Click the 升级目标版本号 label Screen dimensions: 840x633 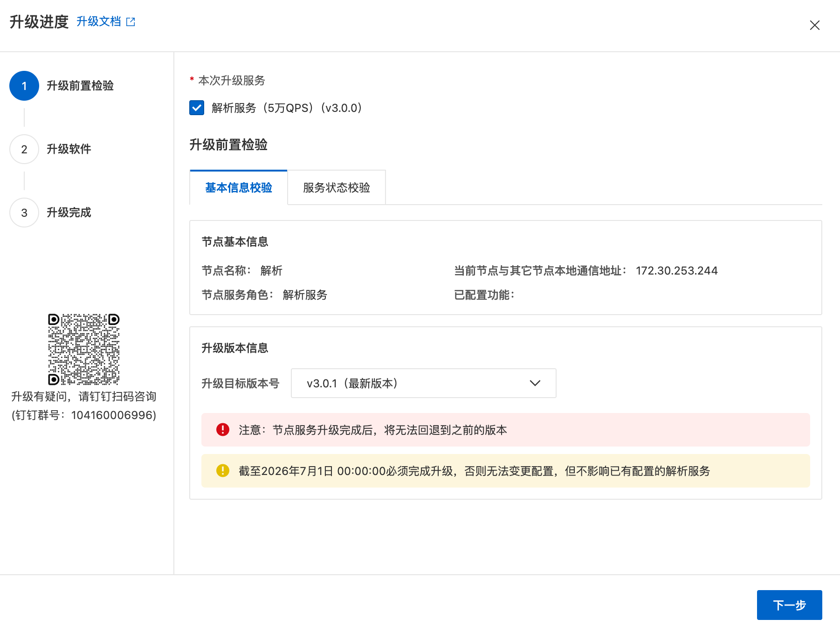pyautogui.click(x=241, y=383)
